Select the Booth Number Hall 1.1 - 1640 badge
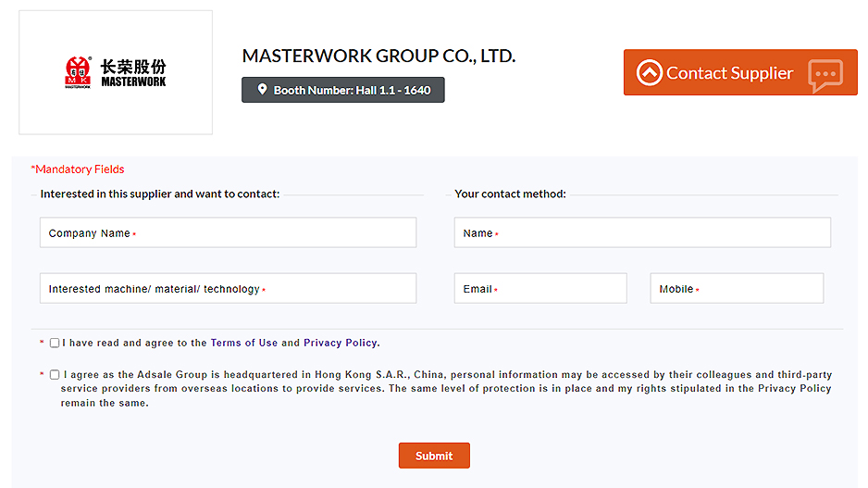The width and height of the screenshot is (868, 488). click(343, 90)
